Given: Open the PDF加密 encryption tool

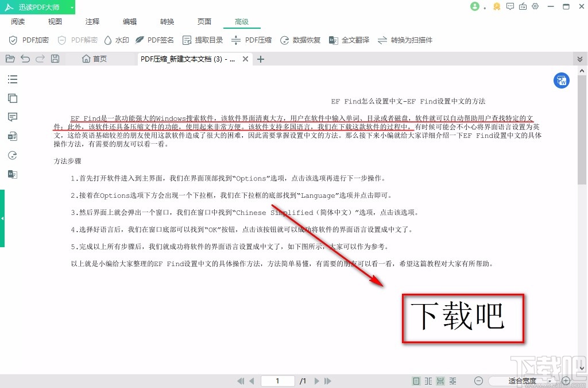Looking at the screenshot, I should click(29, 40).
